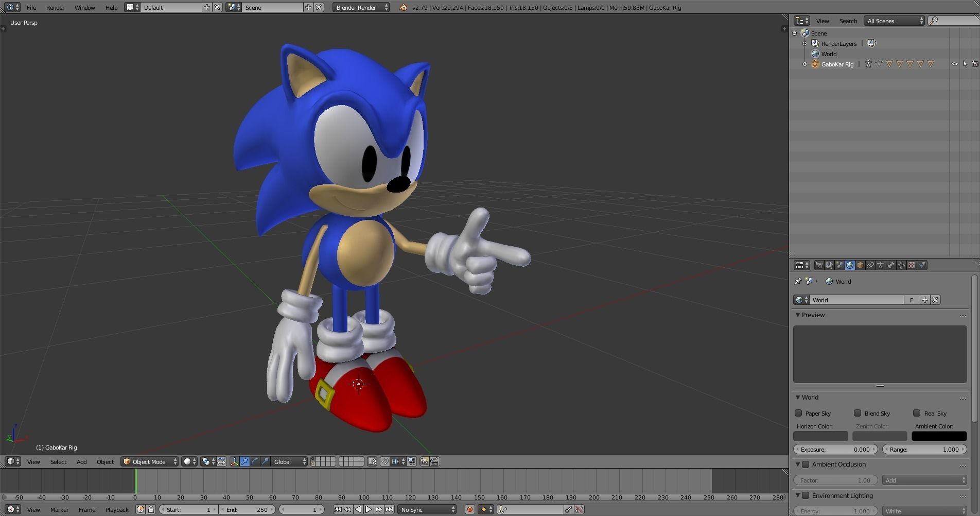Open the Help menu
This screenshot has width=980, height=516.
click(111, 7)
